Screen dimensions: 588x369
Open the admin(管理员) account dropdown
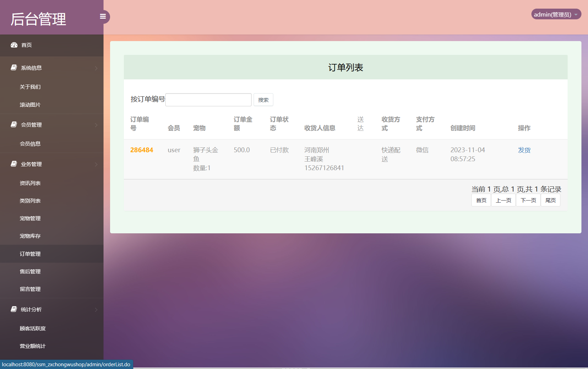pyautogui.click(x=556, y=14)
